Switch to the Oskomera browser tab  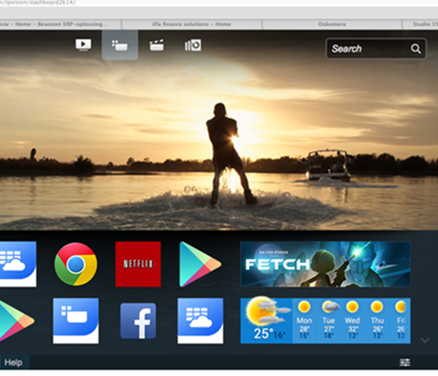(x=332, y=24)
